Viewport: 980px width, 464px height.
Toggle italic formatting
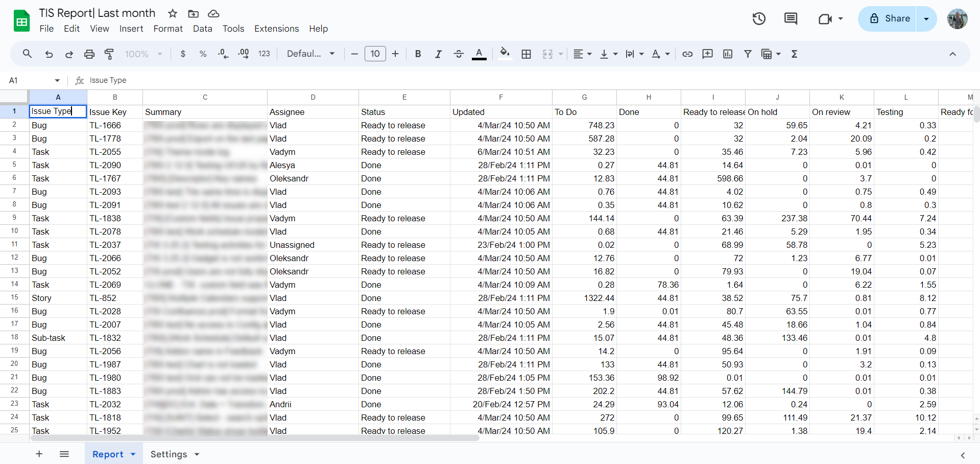pyautogui.click(x=438, y=54)
